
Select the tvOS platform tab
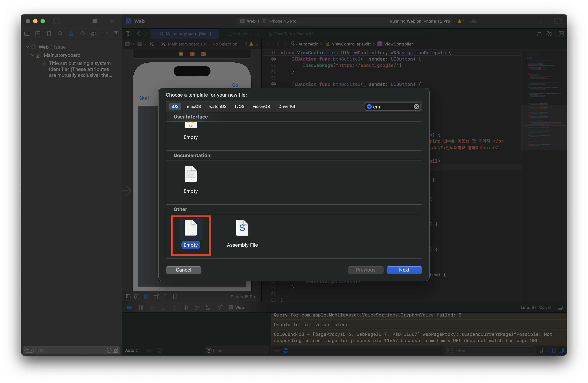[x=239, y=106]
